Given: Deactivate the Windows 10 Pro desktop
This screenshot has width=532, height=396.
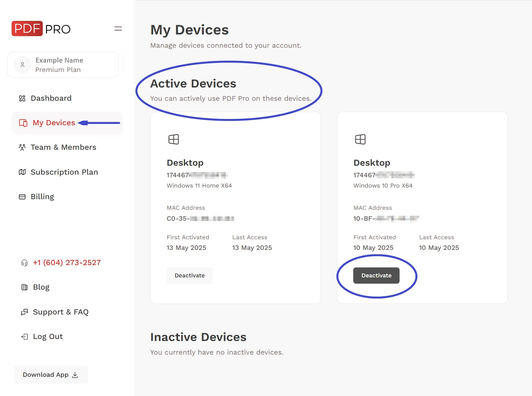Looking at the screenshot, I should pos(376,275).
